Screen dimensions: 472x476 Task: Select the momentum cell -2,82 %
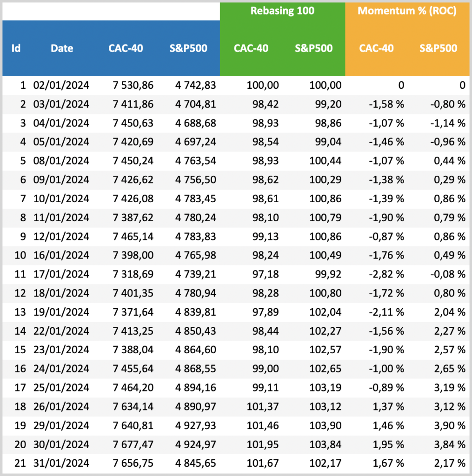[386, 274]
